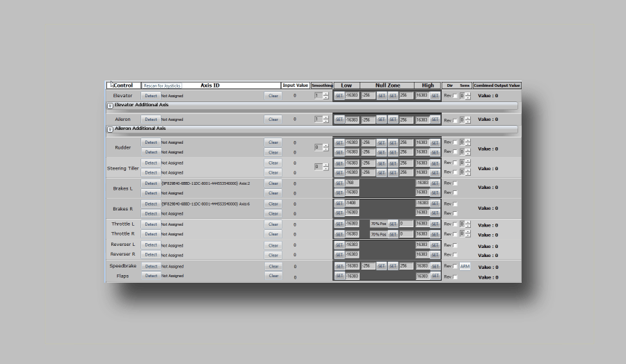Increase the Elevator smoothing value by one
This screenshot has width=626, height=364.
(326, 94)
